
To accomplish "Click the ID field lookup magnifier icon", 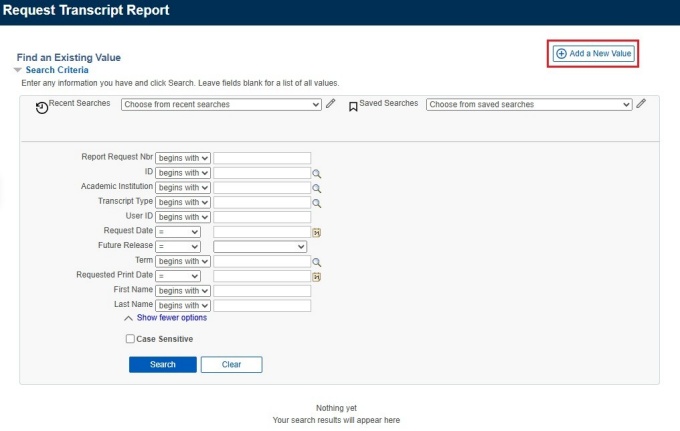I will point(317,173).
